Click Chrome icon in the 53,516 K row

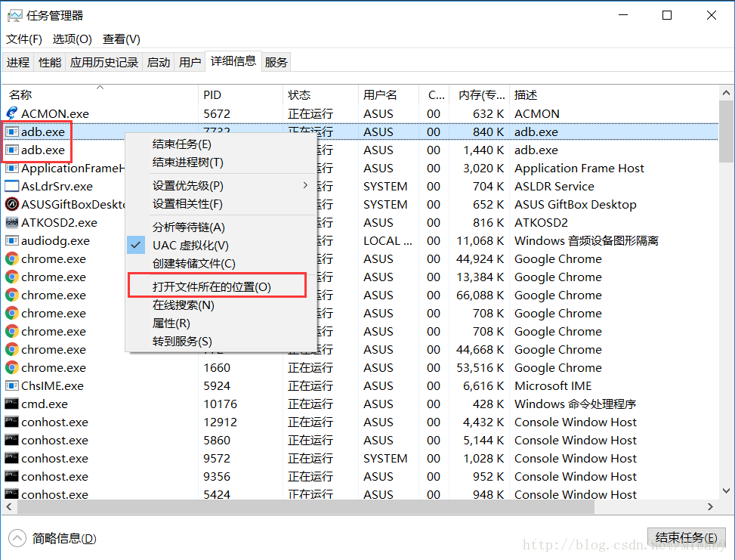(x=12, y=368)
